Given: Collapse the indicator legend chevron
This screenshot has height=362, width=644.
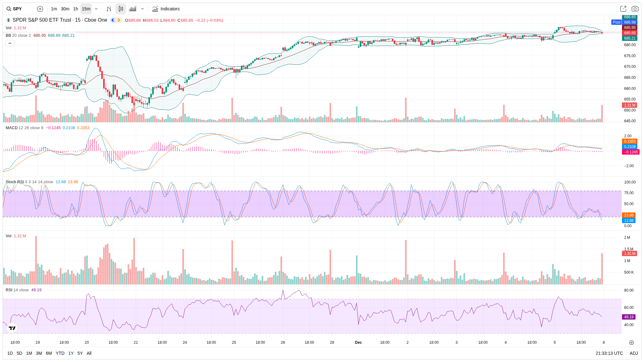Looking at the screenshot, I should tap(10, 43).
